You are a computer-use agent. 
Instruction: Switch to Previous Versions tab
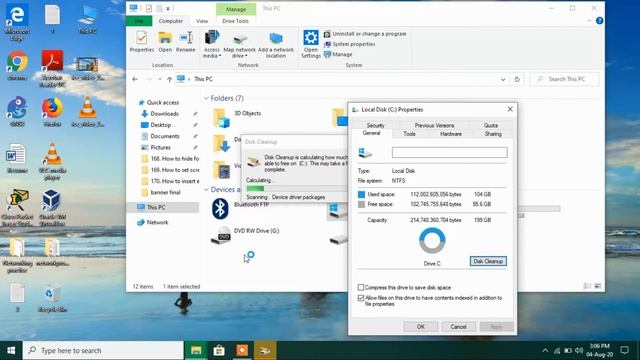(x=434, y=125)
